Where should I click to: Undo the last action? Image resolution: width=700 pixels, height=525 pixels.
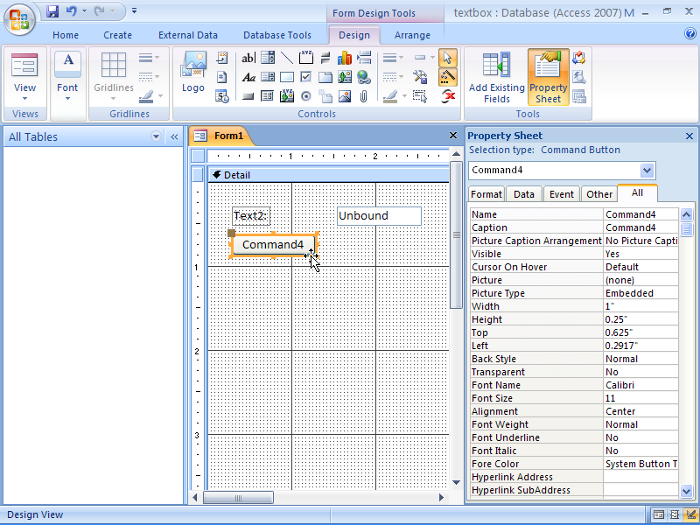tap(71, 11)
